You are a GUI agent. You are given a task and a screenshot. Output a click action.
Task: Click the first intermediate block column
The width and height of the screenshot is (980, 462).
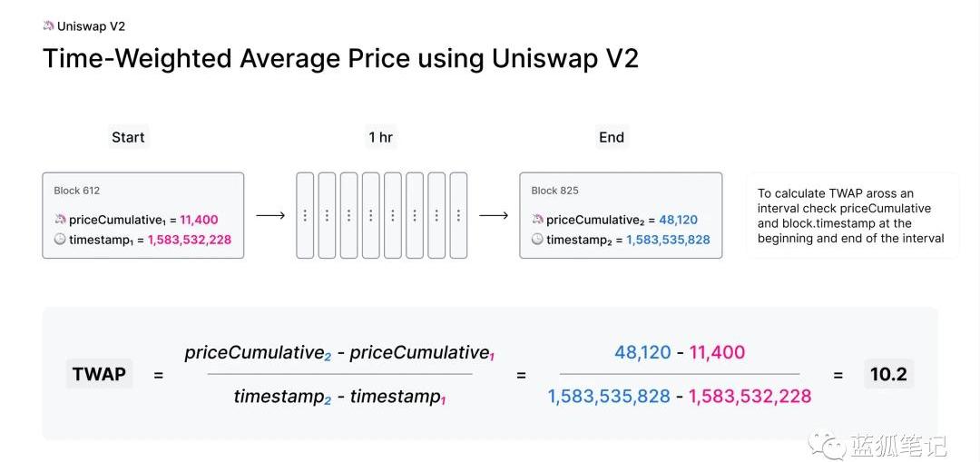tap(305, 216)
